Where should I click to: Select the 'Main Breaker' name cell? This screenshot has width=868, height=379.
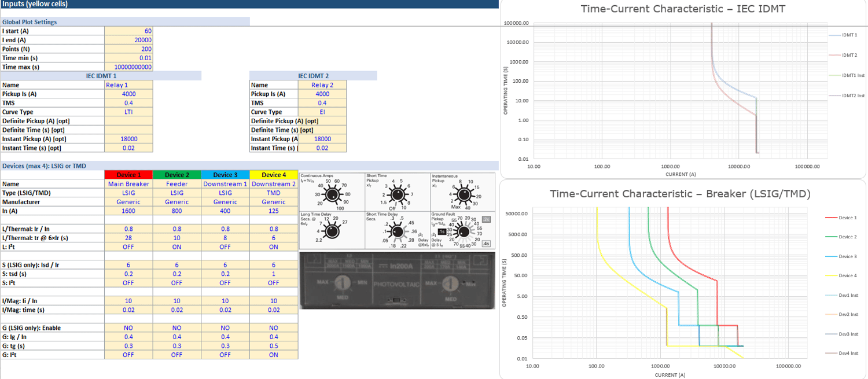[128, 184]
